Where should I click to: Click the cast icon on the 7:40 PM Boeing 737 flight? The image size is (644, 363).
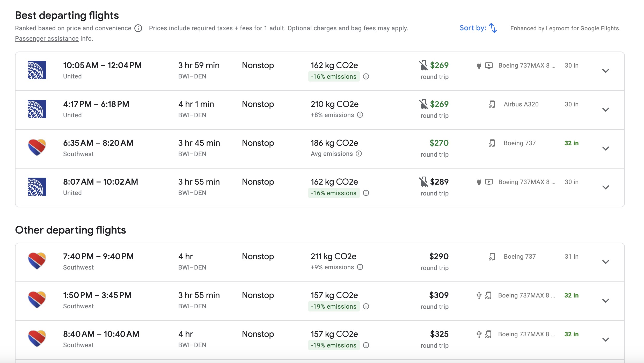tap(491, 256)
